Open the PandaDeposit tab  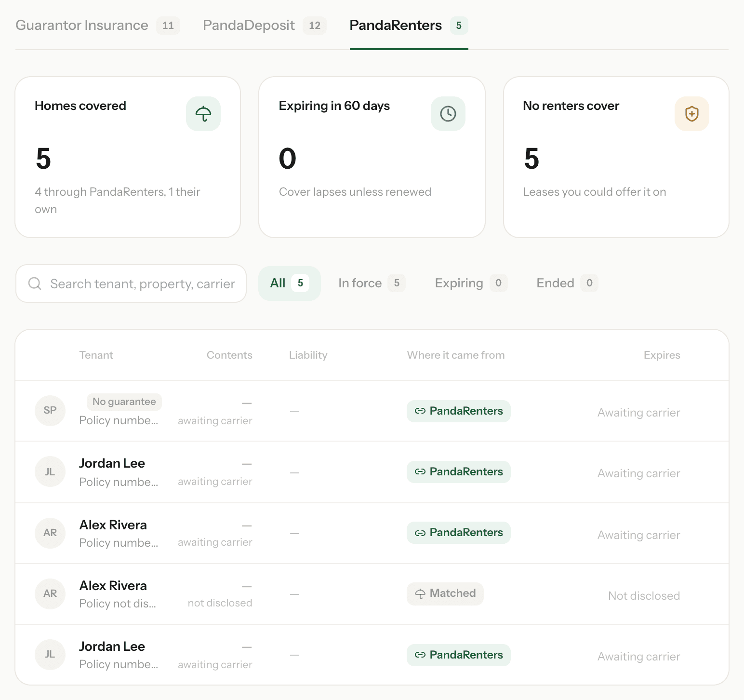click(265, 25)
